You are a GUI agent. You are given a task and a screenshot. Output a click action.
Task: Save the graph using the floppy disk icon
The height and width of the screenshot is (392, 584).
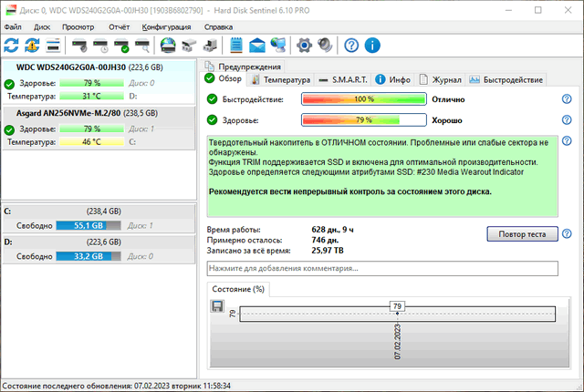217,306
